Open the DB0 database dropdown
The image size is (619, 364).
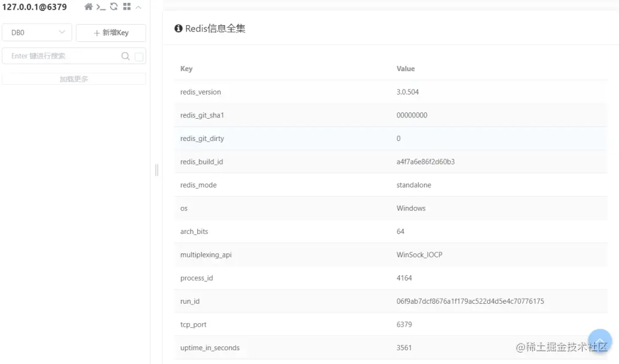pyautogui.click(x=37, y=32)
